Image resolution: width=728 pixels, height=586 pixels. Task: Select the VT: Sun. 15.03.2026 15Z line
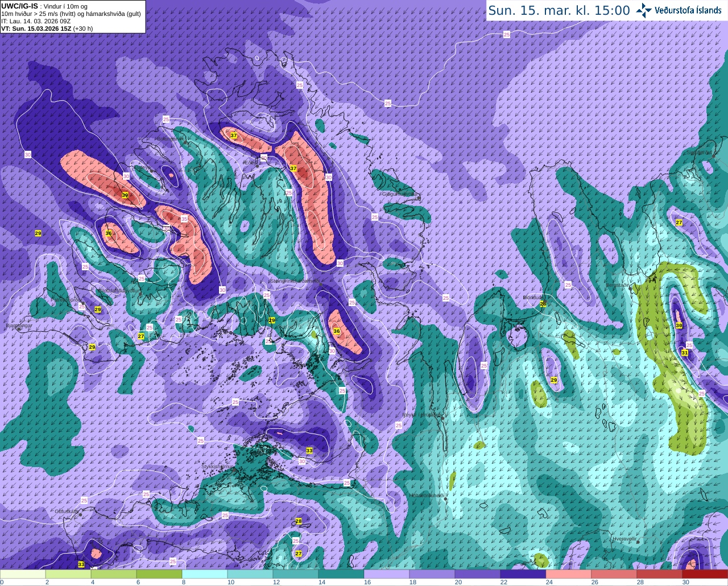(x=47, y=28)
